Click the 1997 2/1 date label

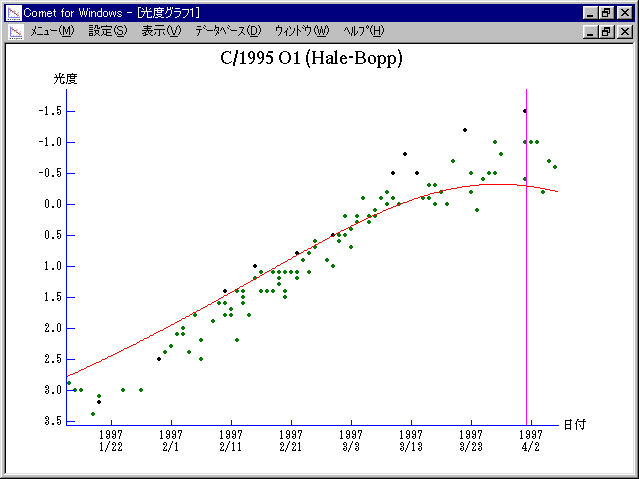click(x=171, y=441)
